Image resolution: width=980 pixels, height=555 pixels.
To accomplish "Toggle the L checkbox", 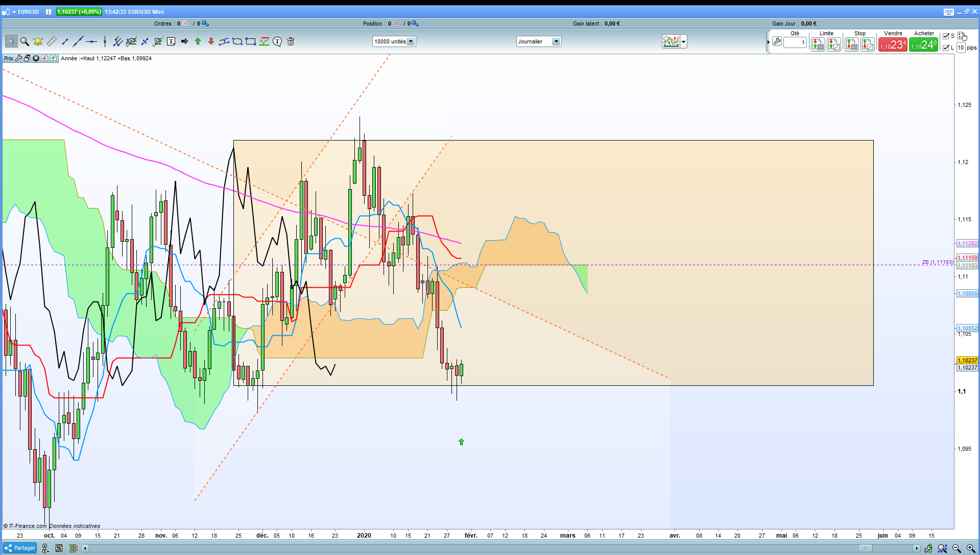I will coord(946,48).
